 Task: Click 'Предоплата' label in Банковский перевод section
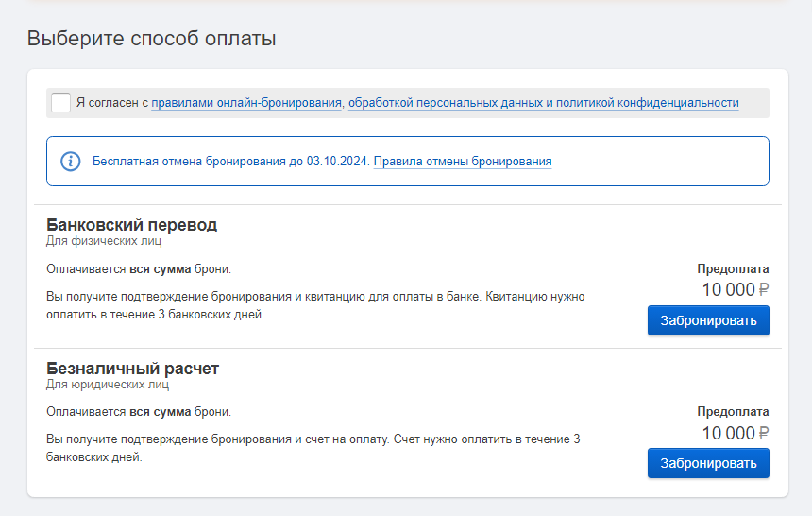tap(733, 269)
